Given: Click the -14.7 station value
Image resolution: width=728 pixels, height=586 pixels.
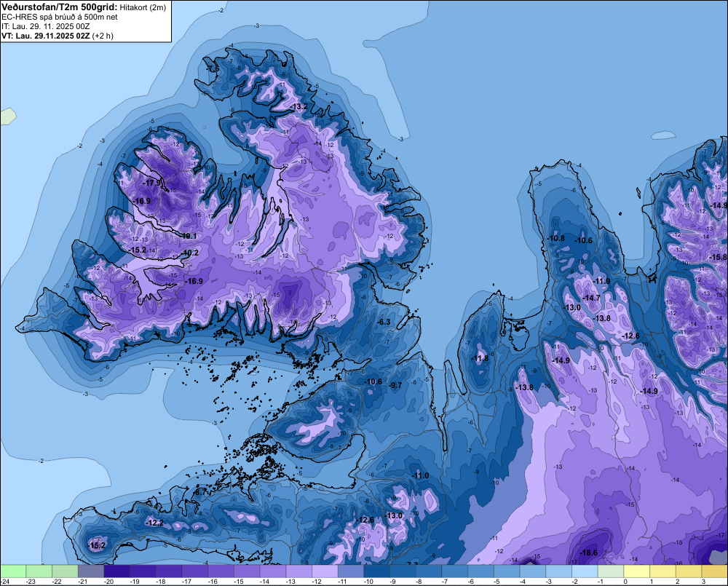Looking at the screenshot, I should click(x=591, y=298).
